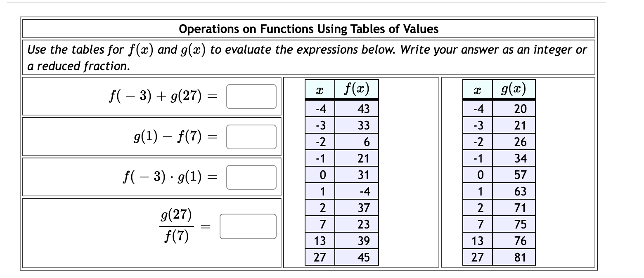Viewport: 644px width, 278px height.
Task: Click the answer box for g(27)/f(7)
Action: coord(248,226)
